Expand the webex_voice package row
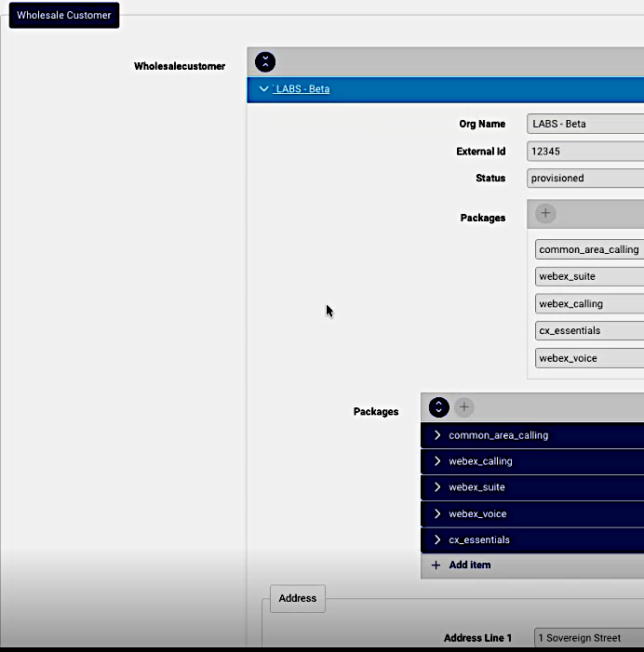This screenshot has height=652, width=644. click(532, 514)
